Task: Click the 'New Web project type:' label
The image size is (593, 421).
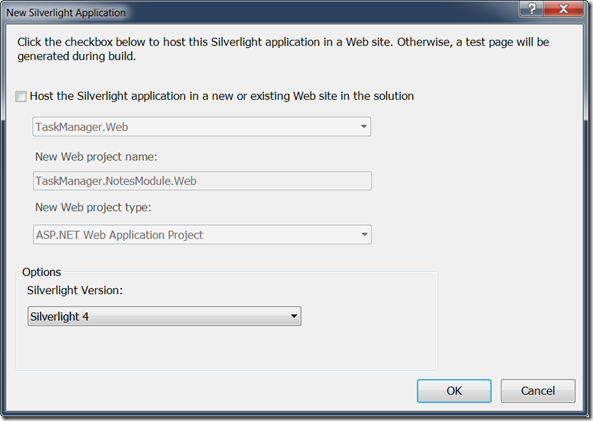Action: click(93, 207)
